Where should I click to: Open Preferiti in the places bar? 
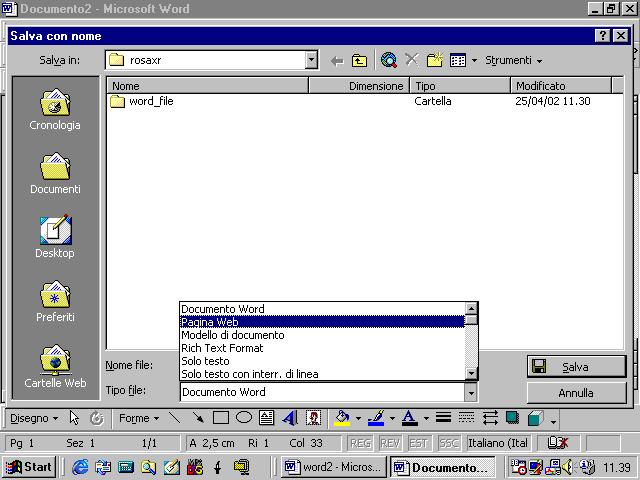tap(55, 301)
